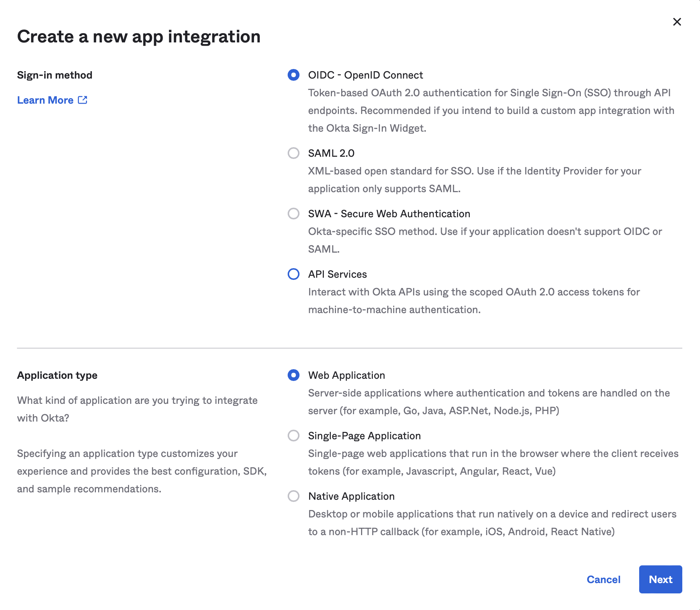Click the Sign-in method heading
Image resolution: width=700 pixels, height=610 pixels.
(55, 75)
